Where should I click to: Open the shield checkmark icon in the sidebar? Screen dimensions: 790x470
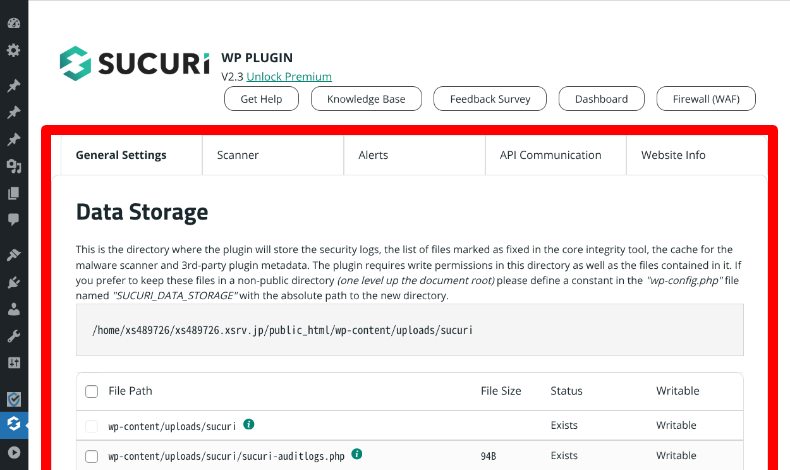point(14,399)
